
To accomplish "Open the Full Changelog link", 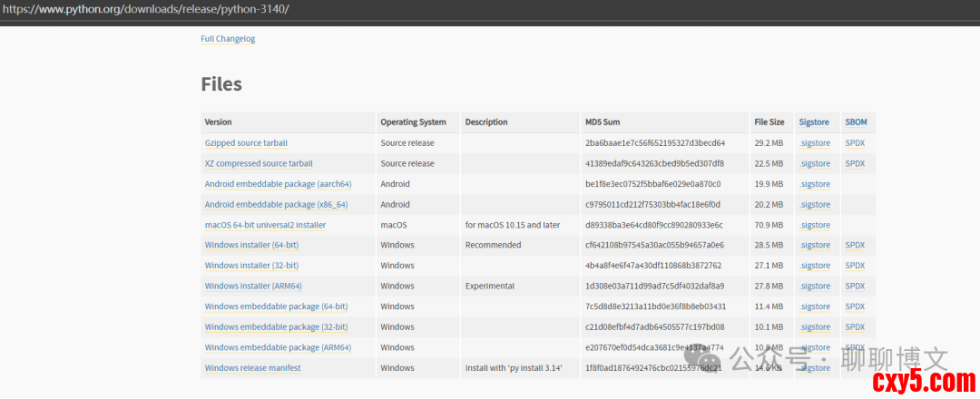I will point(228,39).
